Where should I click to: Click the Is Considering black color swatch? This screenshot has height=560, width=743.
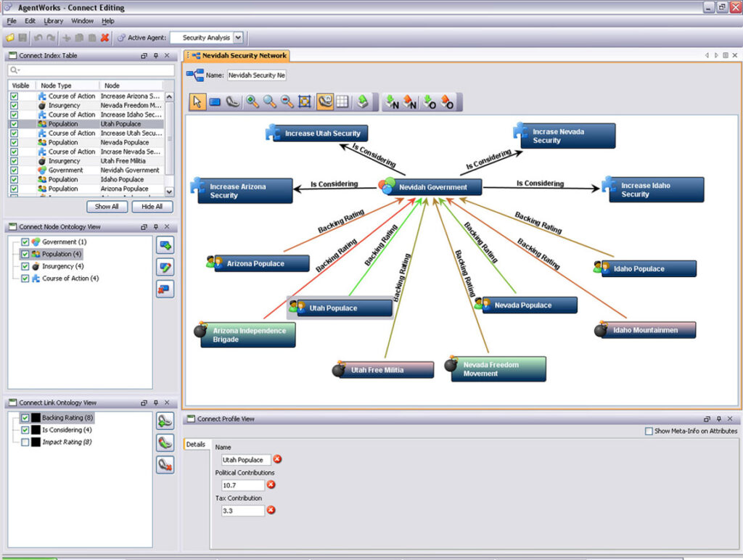pos(36,430)
